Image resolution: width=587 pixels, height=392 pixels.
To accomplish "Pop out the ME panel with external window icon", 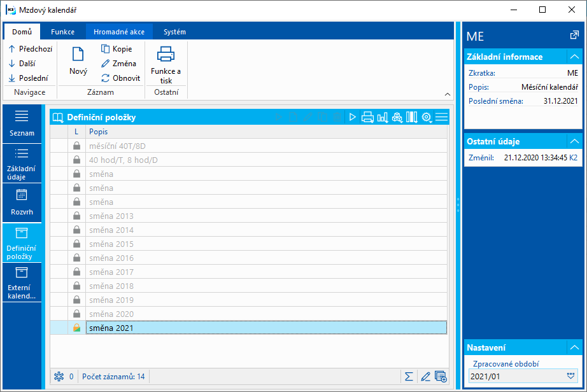I will 574,35.
